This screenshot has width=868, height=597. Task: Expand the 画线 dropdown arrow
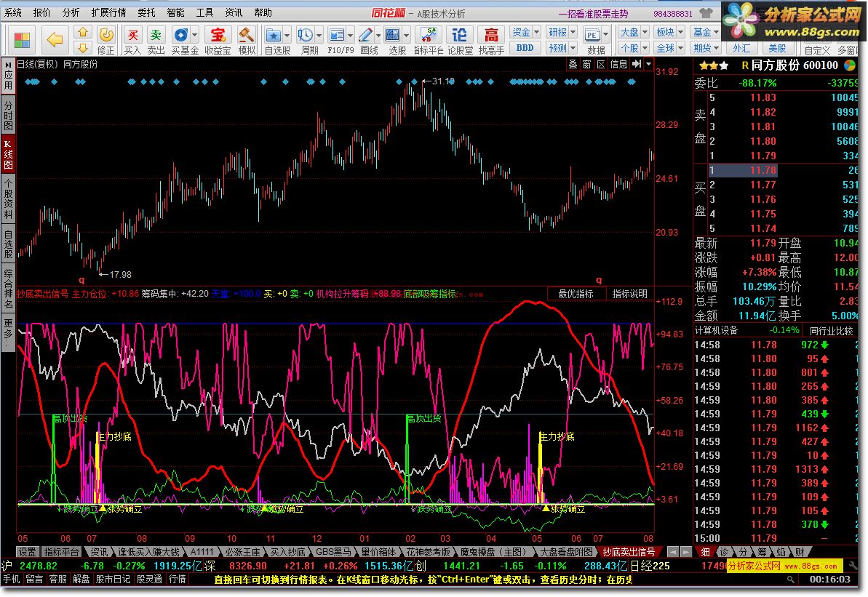pyautogui.click(x=378, y=36)
